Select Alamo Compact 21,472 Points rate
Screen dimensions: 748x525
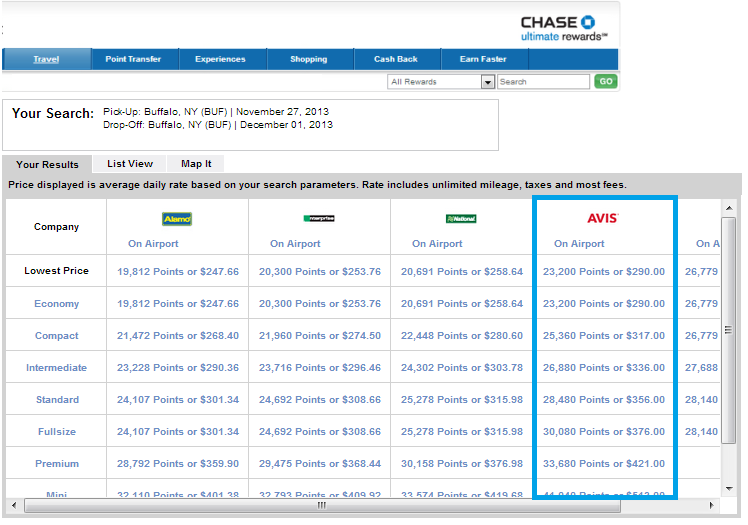point(178,336)
